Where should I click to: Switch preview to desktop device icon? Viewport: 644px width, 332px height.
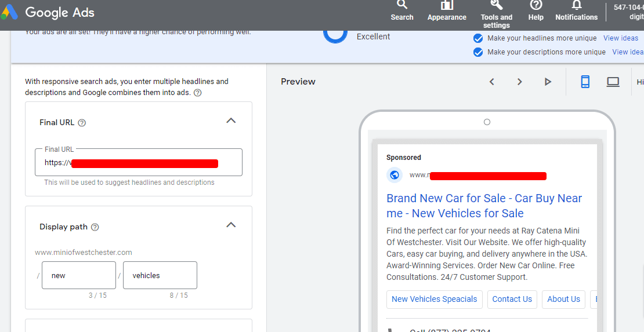coord(613,82)
